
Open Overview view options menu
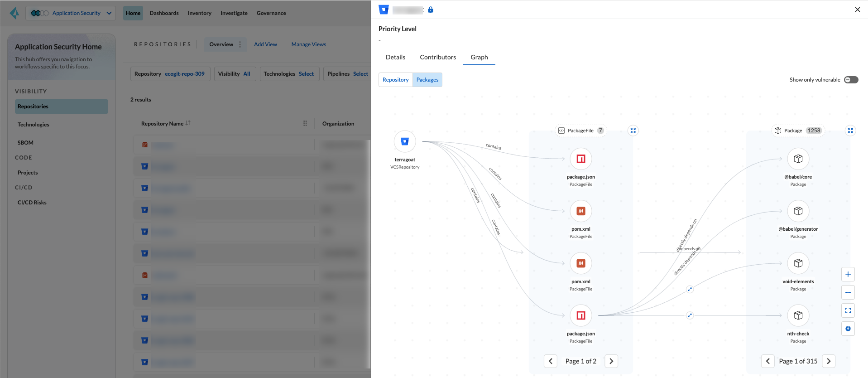tap(240, 44)
